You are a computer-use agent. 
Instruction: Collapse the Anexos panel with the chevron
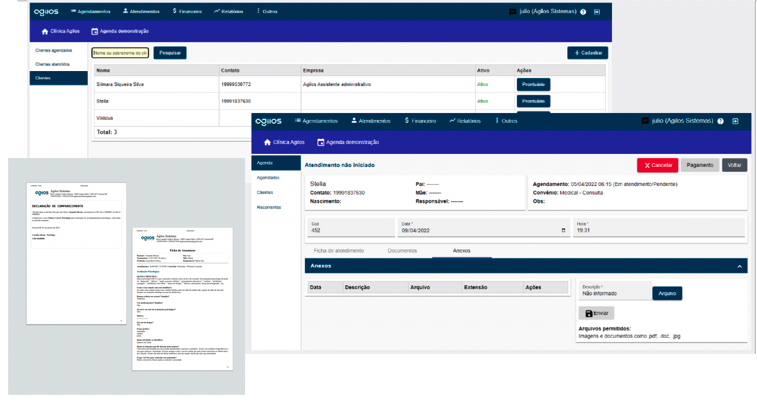click(740, 267)
